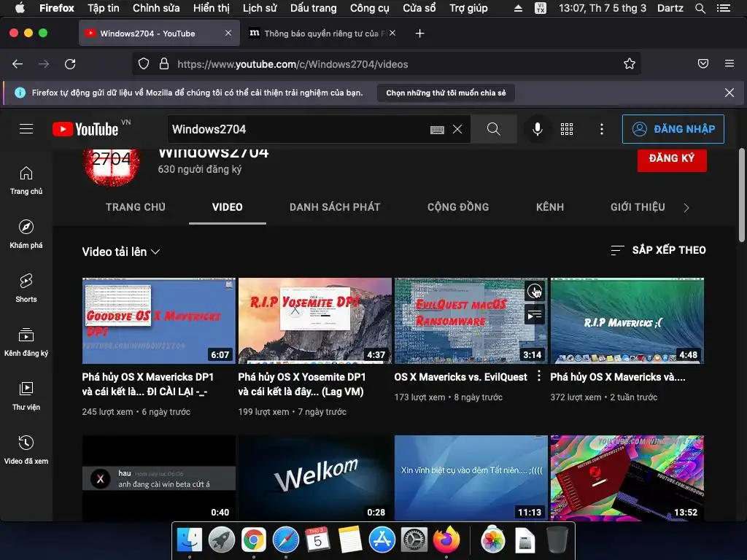Open video Phá hủy OS X Yosemite DP1 title

coord(302,384)
